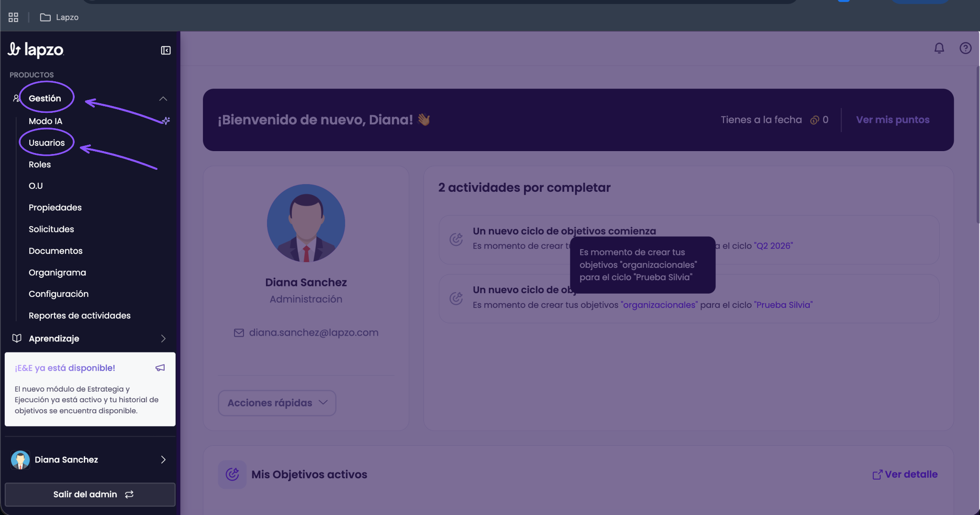
Task: Click the points coin icon
Action: pyautogui.click(x=814, y=120)
